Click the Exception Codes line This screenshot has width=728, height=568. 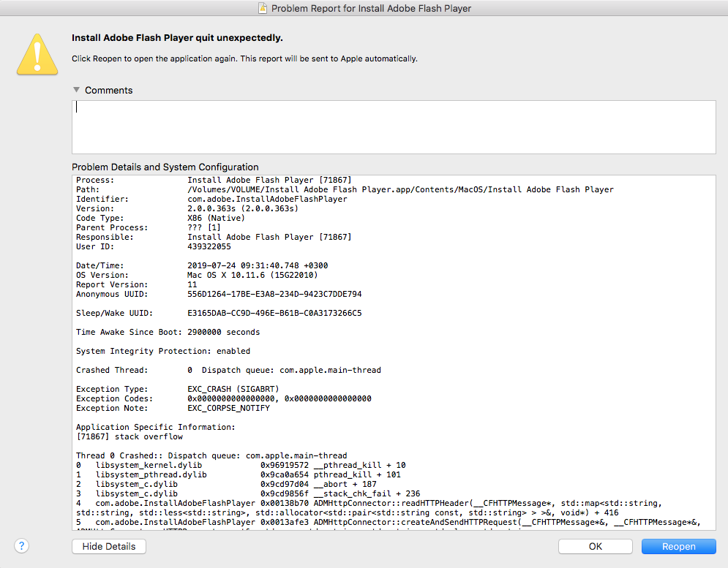[224, 398]
